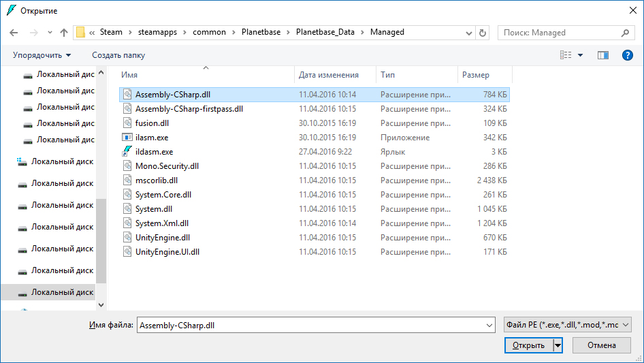644x363 pixels.
Task: Open the Файл PE file type filter
Action: coord(568,325)
